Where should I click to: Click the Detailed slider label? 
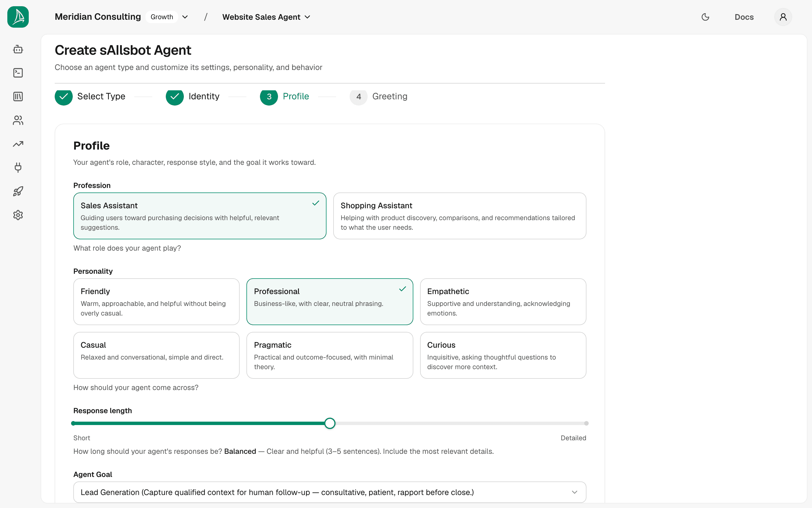(573, 438)
